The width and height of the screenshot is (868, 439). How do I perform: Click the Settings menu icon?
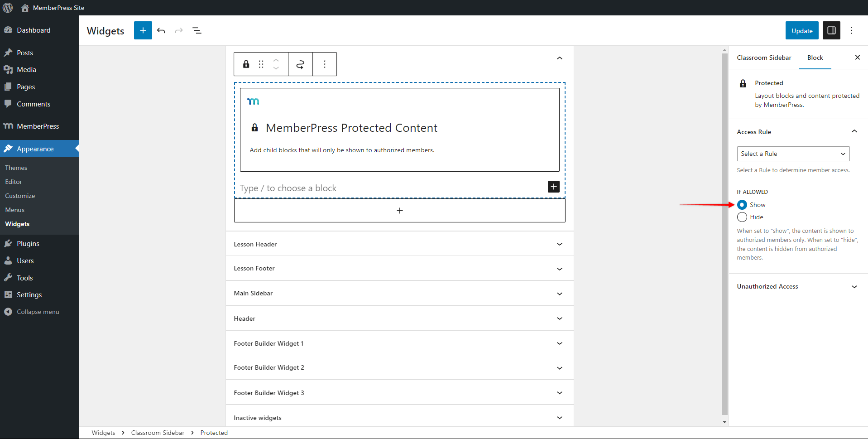pos(8,294)
